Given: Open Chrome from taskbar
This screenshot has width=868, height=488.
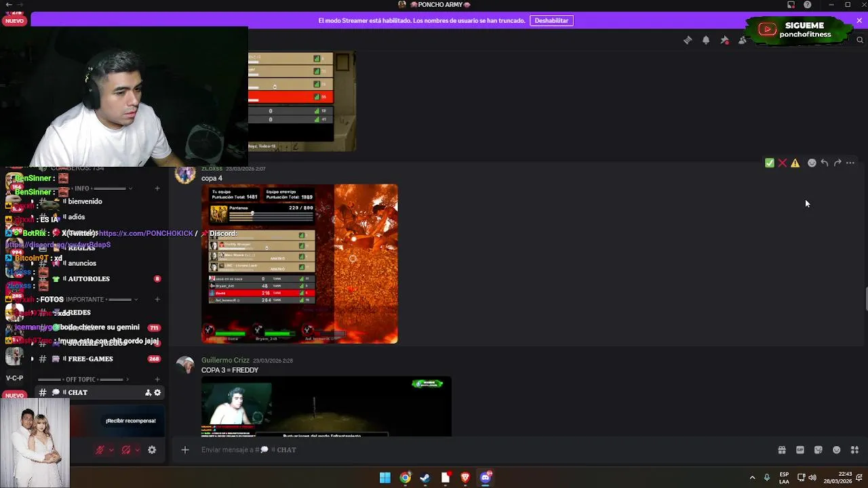Looking at the screenshot, I should click(405, 478).
